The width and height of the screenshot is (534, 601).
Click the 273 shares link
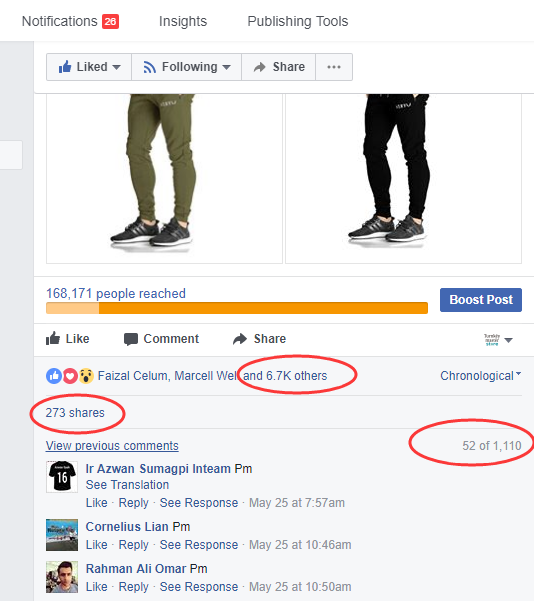pos(75,413)
